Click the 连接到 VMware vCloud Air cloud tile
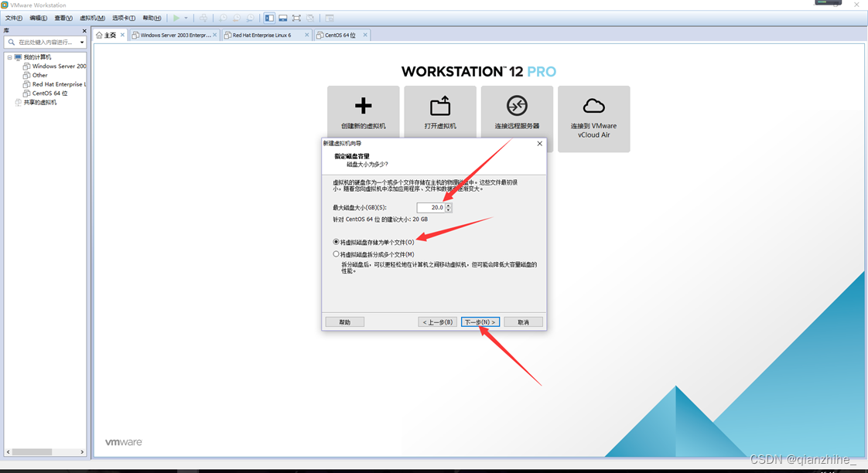This screenshot has height=473, width=868. coord(593,119)
